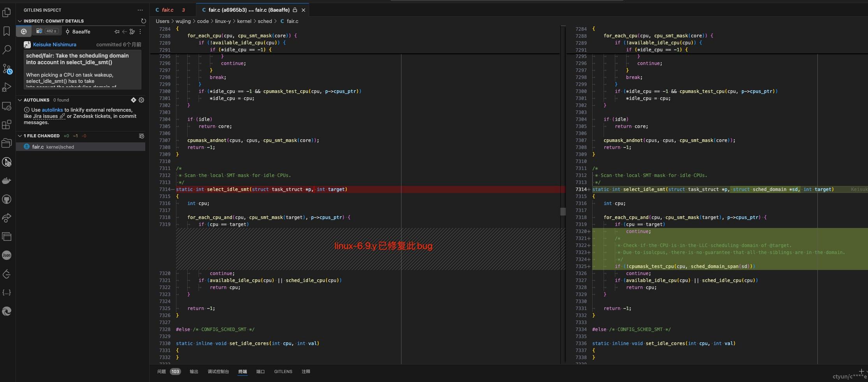Open the Explorer view in activity bar

[7, 12]
